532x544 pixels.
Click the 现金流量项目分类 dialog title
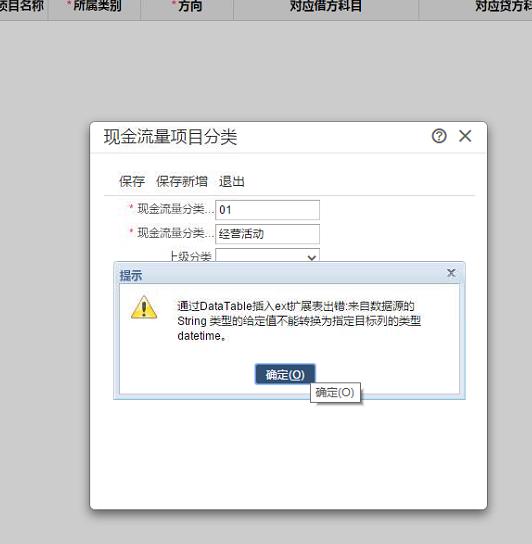coord(170,136)
